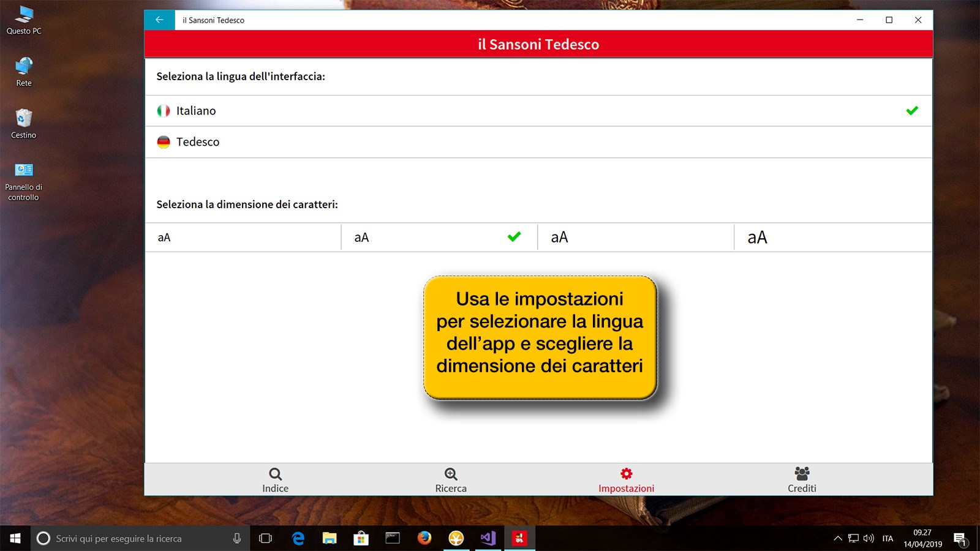Choose the third aA character size

click(x=636, y=238)
